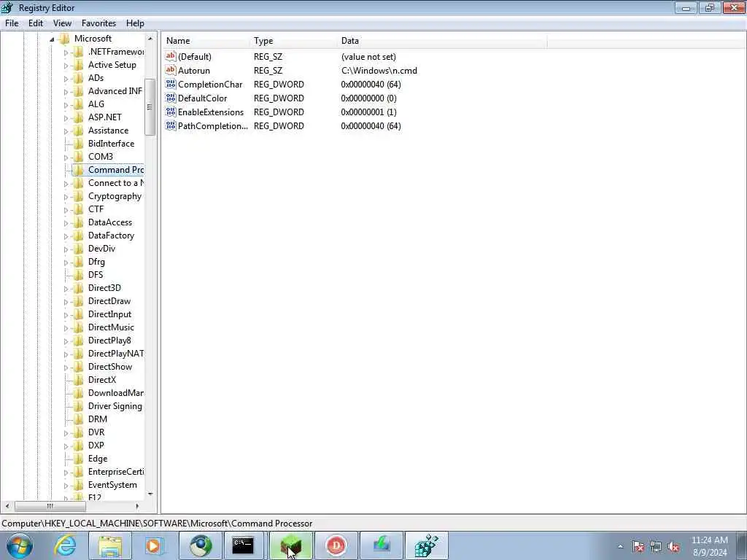Image resolution: width=747 pixels, height=560 pixels.
Task: Select the BidInterface tree key
Action: [x=111, y=144]
